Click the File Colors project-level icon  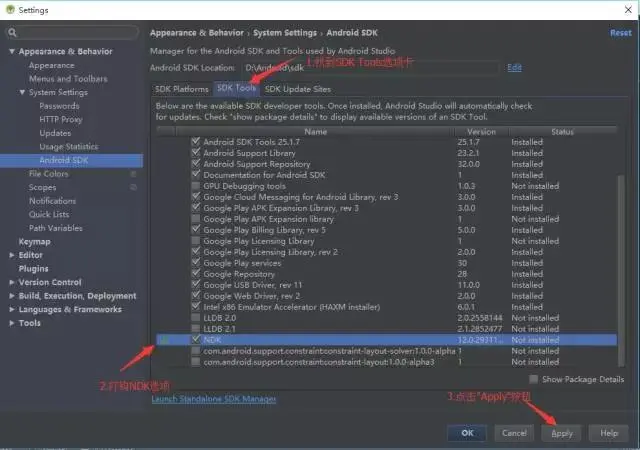pos(133,174)
